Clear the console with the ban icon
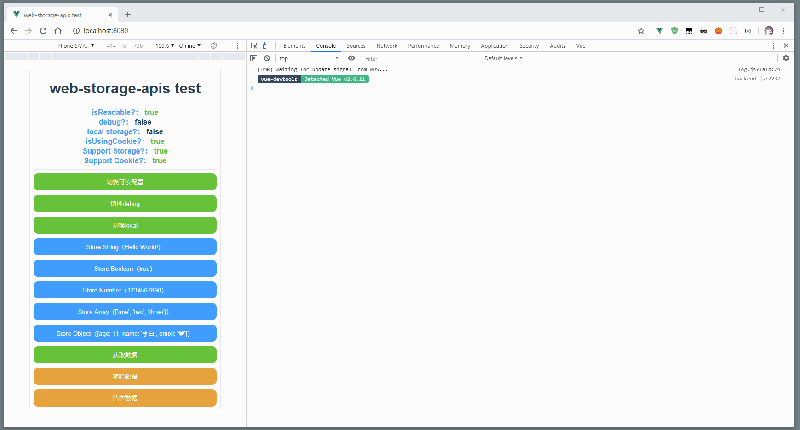800x430 pixels. coord(267,58)
